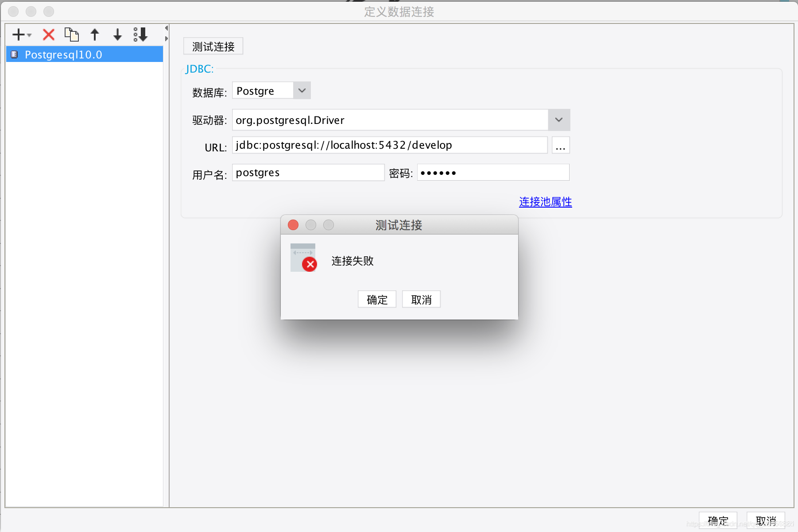Sort the connection list
The height and width of the screenshot is (532, 798).
(140, 35)
